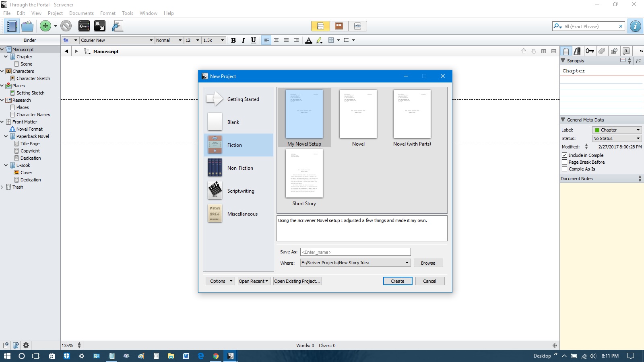Switch to Document/Scrivenings view mode
The image size is (644, 362).
[320, 26]
